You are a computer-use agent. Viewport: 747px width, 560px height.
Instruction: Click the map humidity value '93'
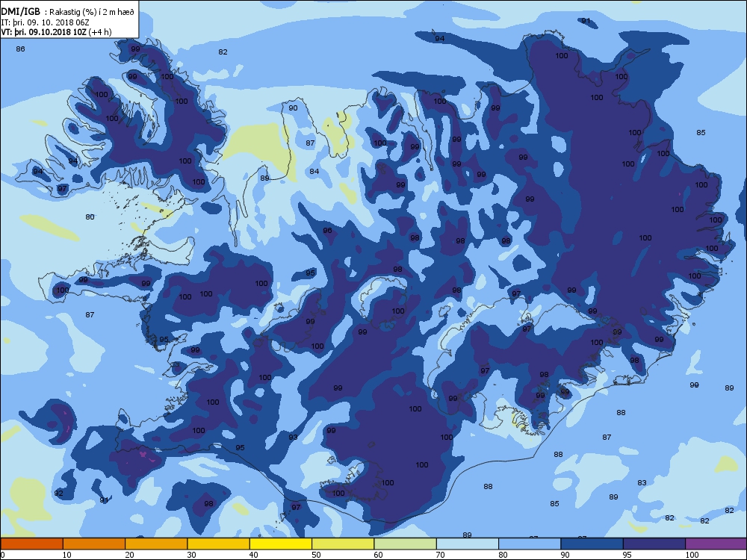(293, 437)
